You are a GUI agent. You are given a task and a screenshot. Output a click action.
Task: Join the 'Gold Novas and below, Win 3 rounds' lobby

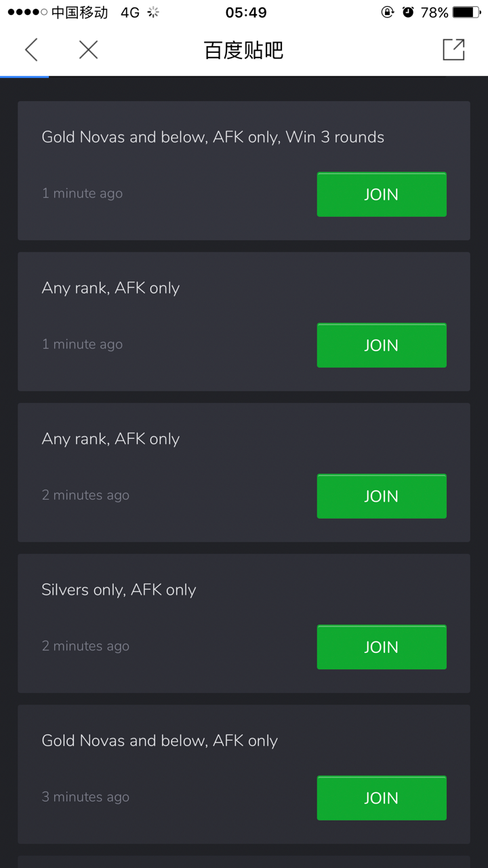(381, 195)
